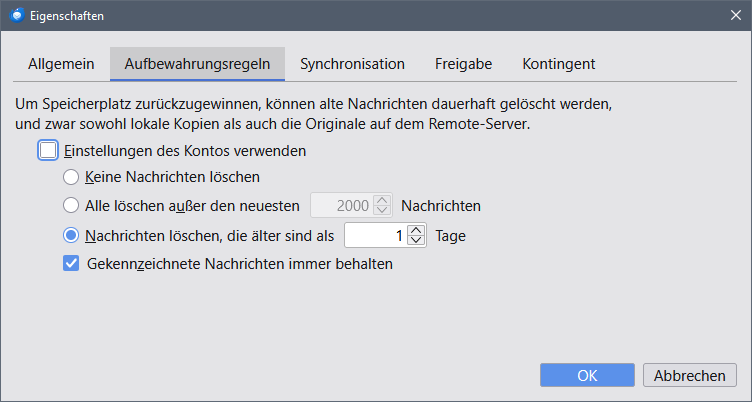Image resolution: width=752 pixels, height=402 pixels.
Task: Select the Keine Nachrichten löschen option
Action: coord(71,178)
